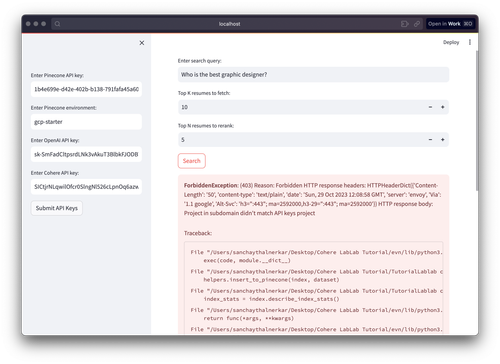Click 'Enter Pinecone environment:' label

coord(64,108)
